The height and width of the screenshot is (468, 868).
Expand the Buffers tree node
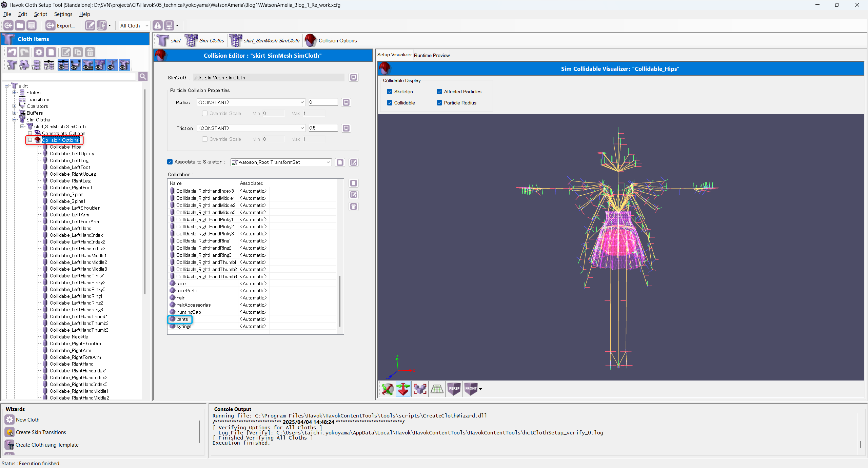click(x=15, y=113)
